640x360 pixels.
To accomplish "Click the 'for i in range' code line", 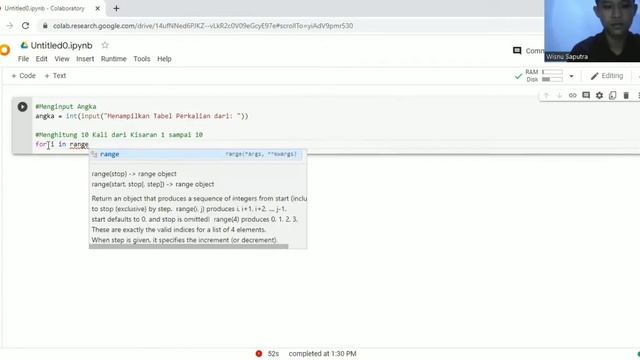I will 62,144.
